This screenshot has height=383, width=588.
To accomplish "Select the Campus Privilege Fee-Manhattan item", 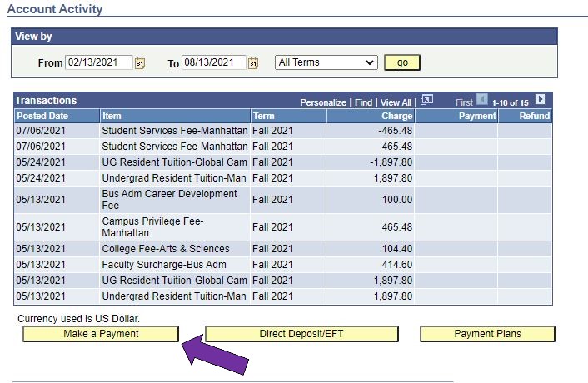I will pos(152,227).
